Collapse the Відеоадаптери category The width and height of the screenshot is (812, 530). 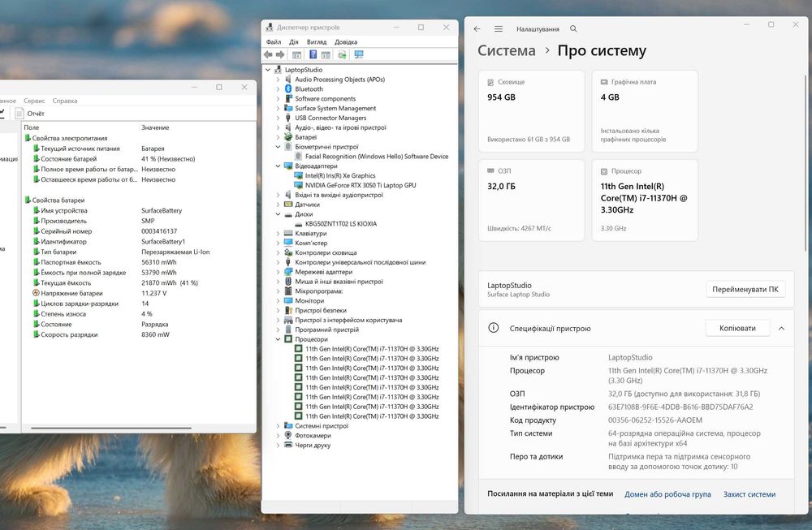pos(278,166)
